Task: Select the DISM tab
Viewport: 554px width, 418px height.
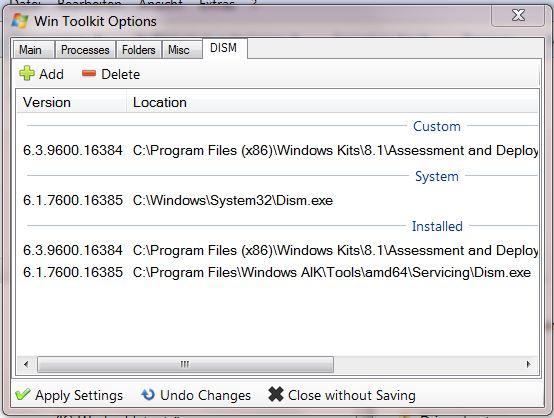Action: coord(224,48)
